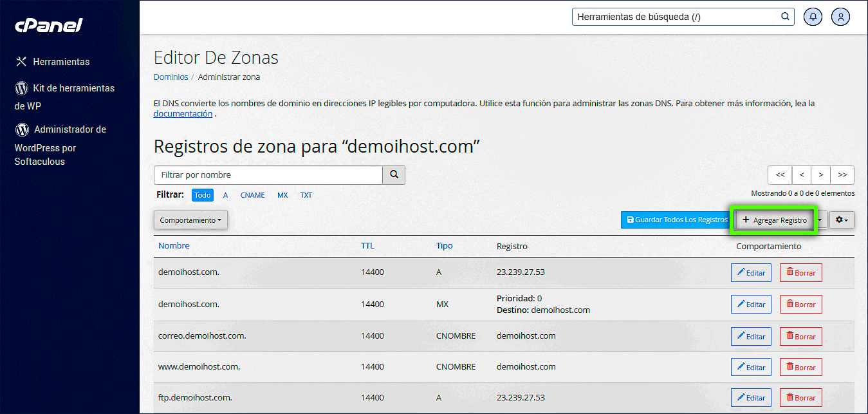The width and height of the screenshot is (868, 414).
Task: Click the Filtrar por nombre input field
Action: pos(268,174)
